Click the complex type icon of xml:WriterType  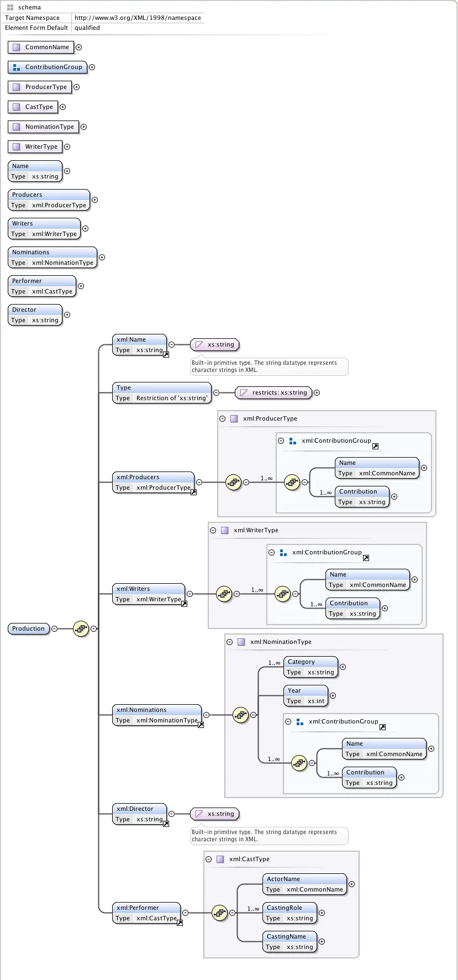pyautogui.click(x=224, y=530)
